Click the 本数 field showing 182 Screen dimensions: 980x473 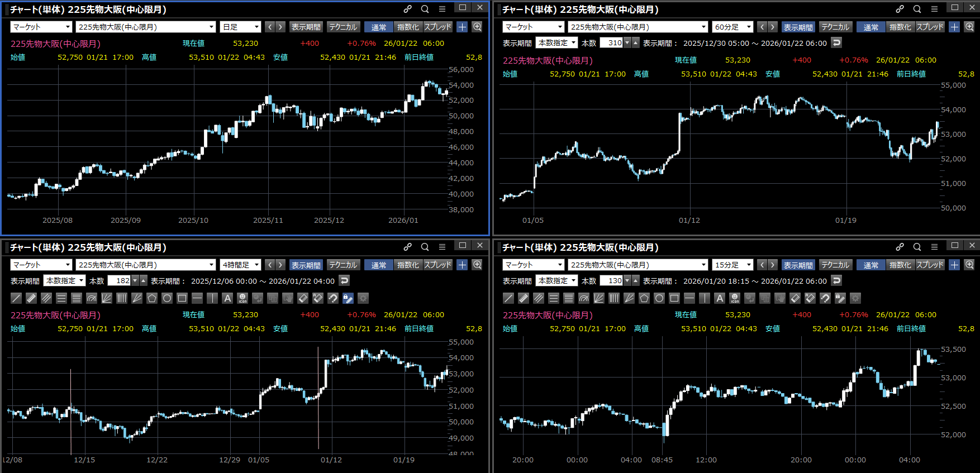tap(120, 280)
